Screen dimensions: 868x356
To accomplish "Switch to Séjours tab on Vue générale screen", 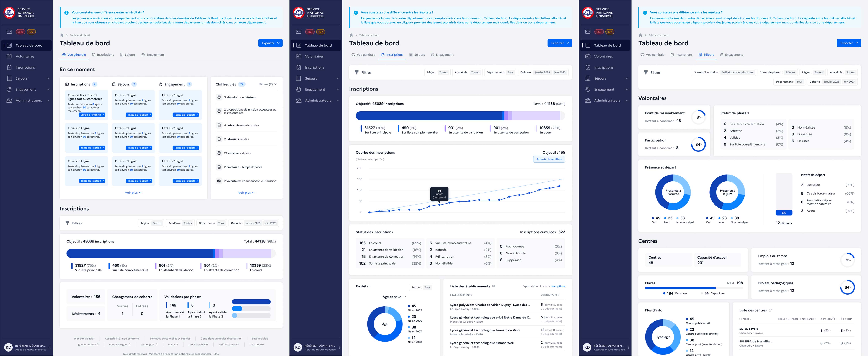I will tap(128, 55).
